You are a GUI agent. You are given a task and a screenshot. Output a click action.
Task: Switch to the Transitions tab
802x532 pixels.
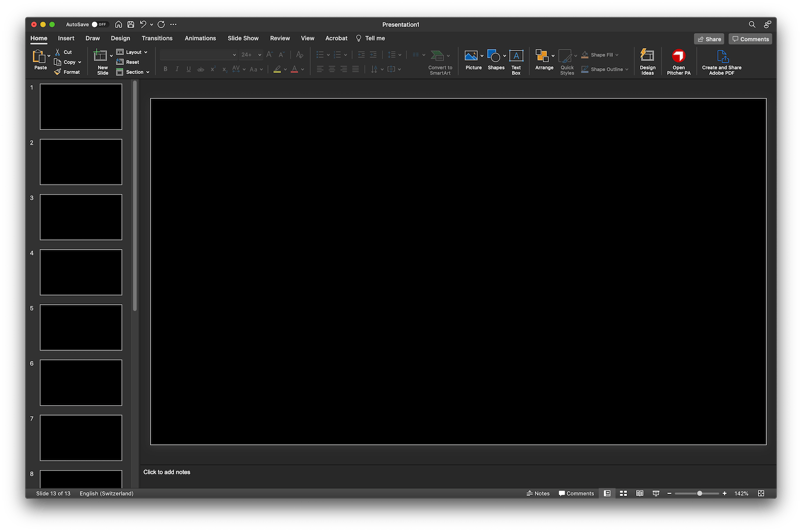[x=157, y=38]
